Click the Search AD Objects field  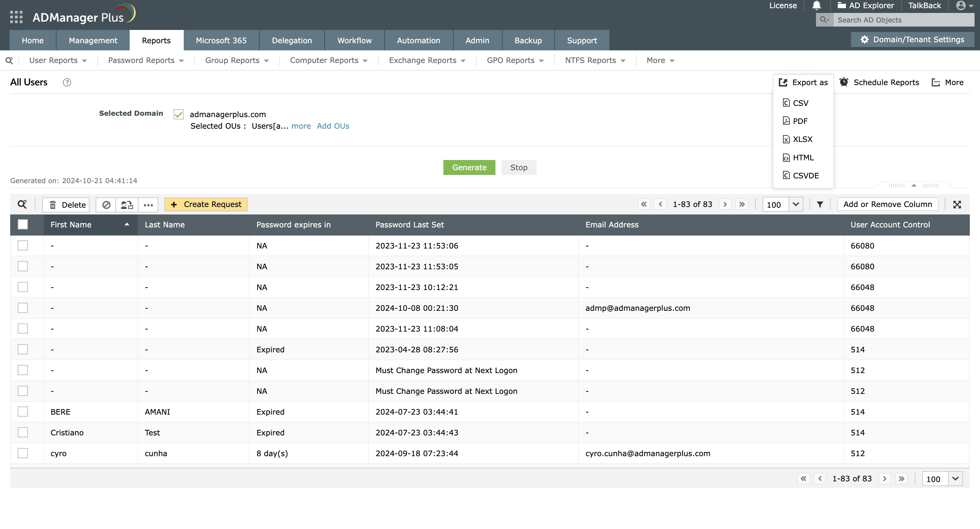[x=903, y=20]
